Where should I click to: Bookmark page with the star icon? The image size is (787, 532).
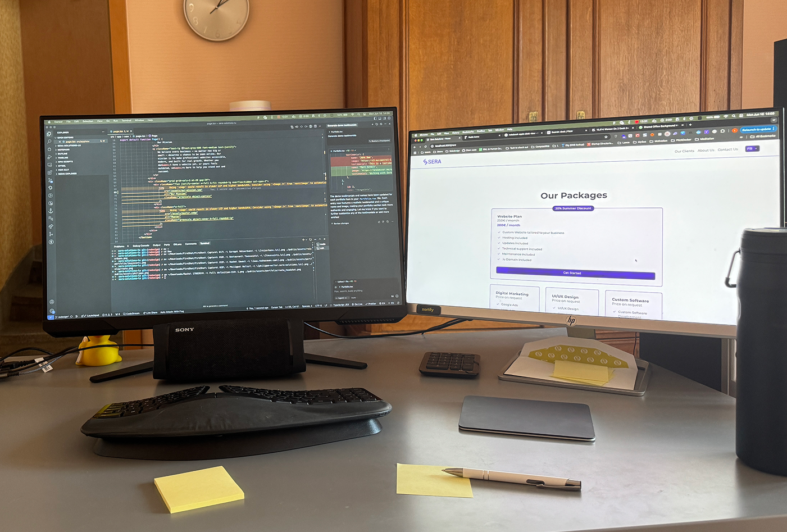point(606,137)
